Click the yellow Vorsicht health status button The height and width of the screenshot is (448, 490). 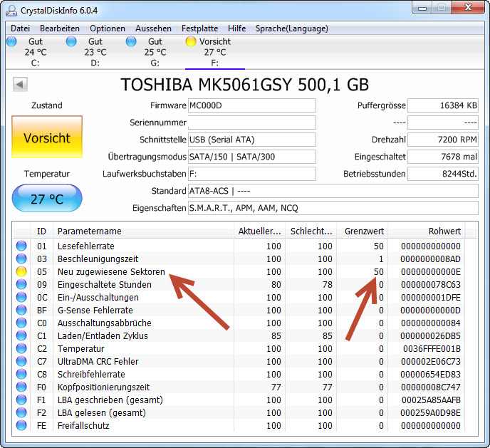pyautogui.click(x=47, y=137)
